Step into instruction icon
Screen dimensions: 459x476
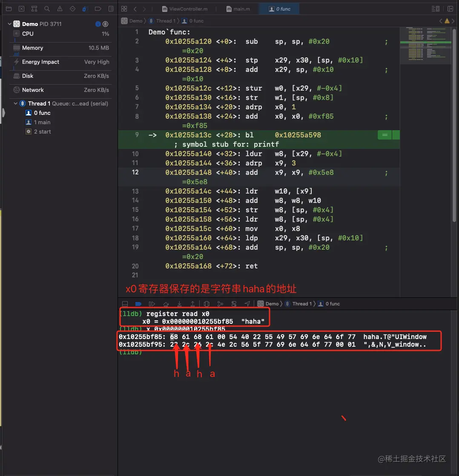click(180, 304)
